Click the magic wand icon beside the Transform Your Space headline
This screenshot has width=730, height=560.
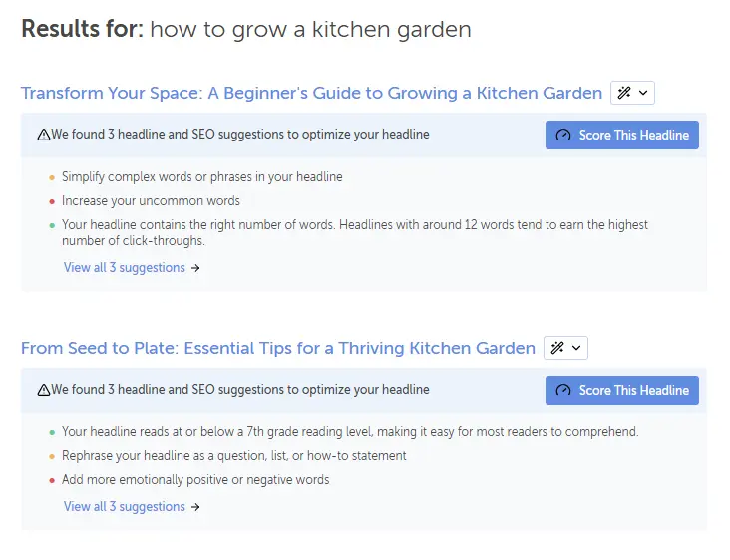click(624, 93)
